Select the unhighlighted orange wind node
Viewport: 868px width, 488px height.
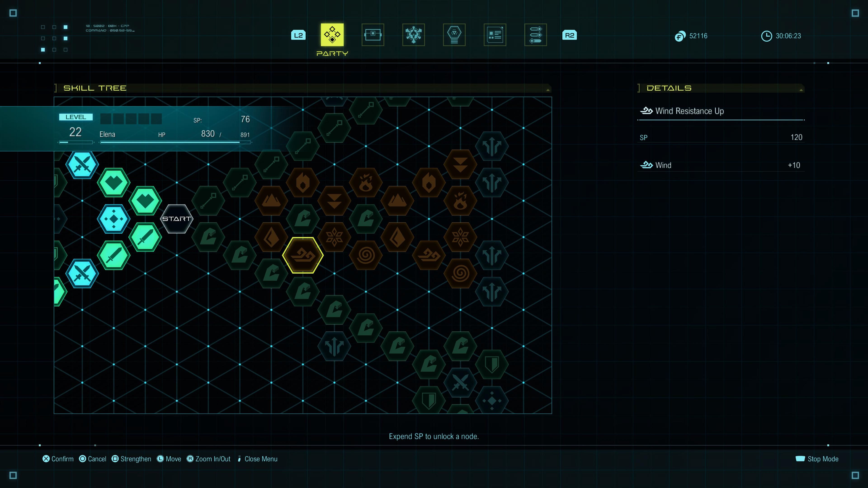click(x=429, y=255)
